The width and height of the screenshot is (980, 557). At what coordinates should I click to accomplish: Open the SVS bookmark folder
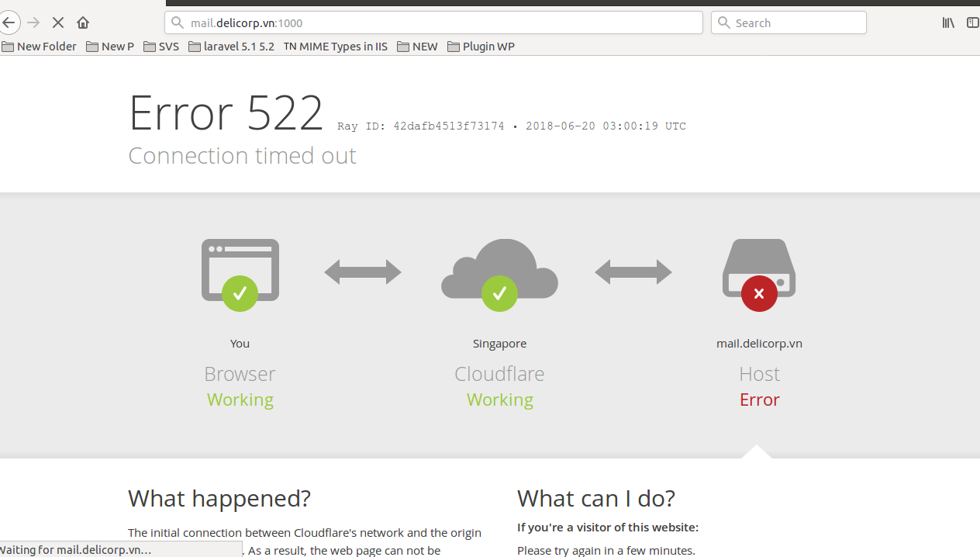point(161,47)
